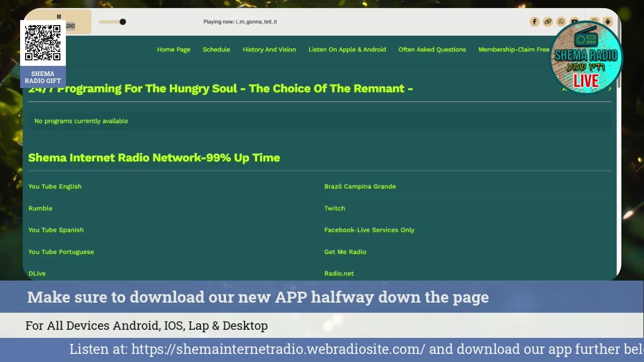Screen dimensions: 644x362
Task: Open the DLive link
Action: 37,274
